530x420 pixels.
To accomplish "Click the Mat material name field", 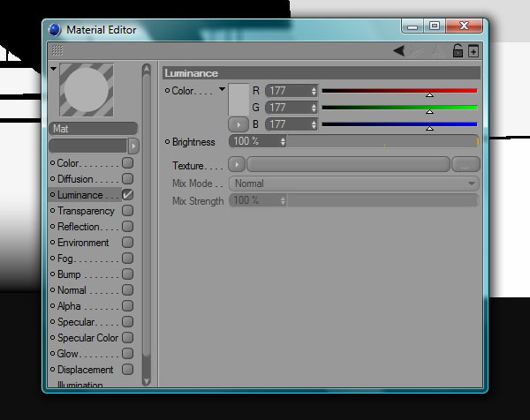I will [94, 129].
